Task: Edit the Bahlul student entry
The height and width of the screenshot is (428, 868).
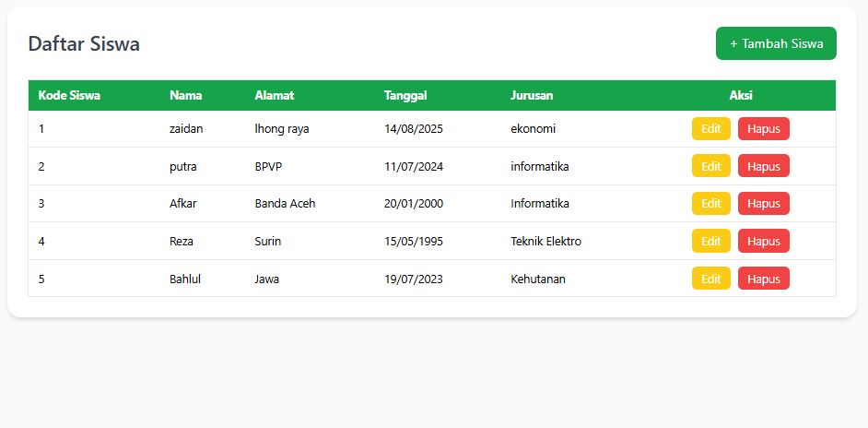Action: tap(710, 279)
